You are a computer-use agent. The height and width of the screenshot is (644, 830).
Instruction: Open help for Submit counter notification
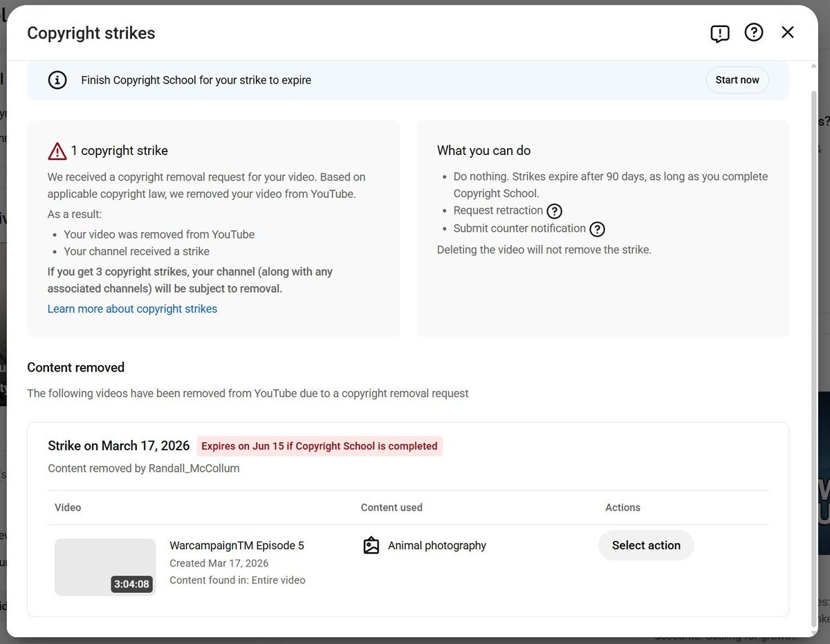(x=597, y=229)
